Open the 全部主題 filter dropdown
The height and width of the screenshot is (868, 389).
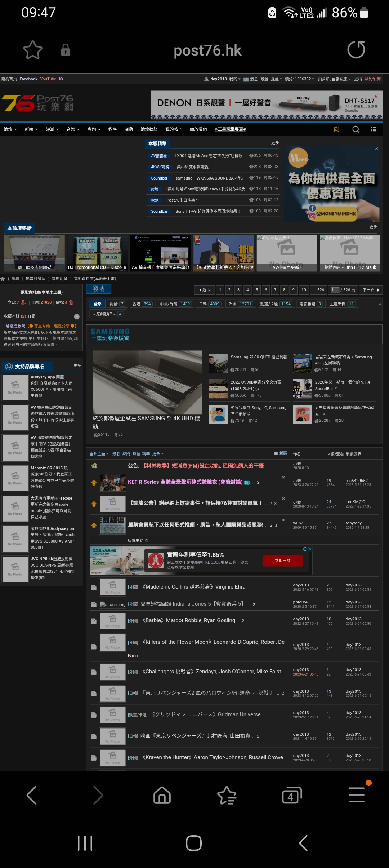tap(99, 454)
